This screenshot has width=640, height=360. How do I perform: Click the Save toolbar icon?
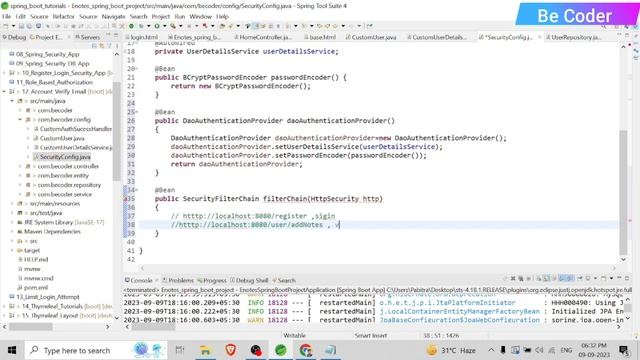(x=22, y=26)
